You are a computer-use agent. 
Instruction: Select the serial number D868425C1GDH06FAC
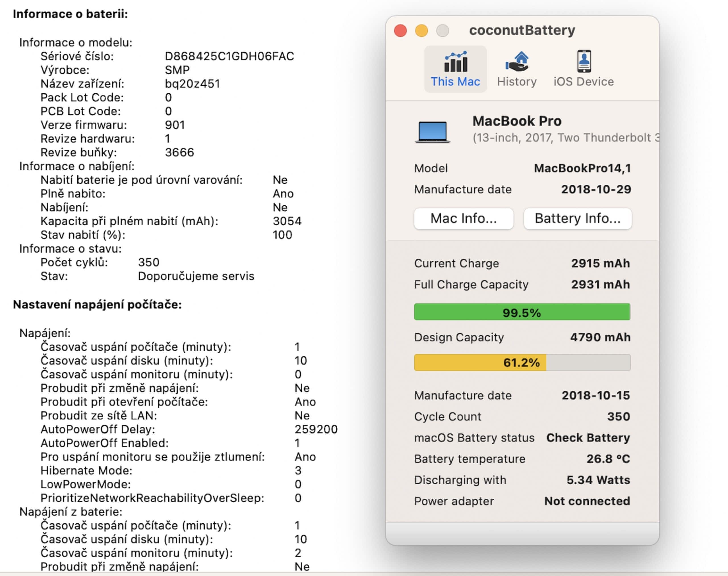point(229,56)
